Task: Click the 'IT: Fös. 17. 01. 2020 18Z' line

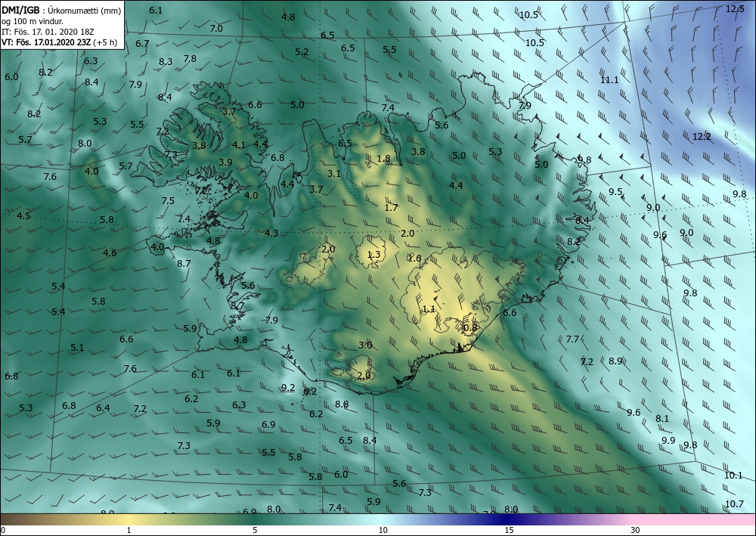Action: [x=47, y=31]
